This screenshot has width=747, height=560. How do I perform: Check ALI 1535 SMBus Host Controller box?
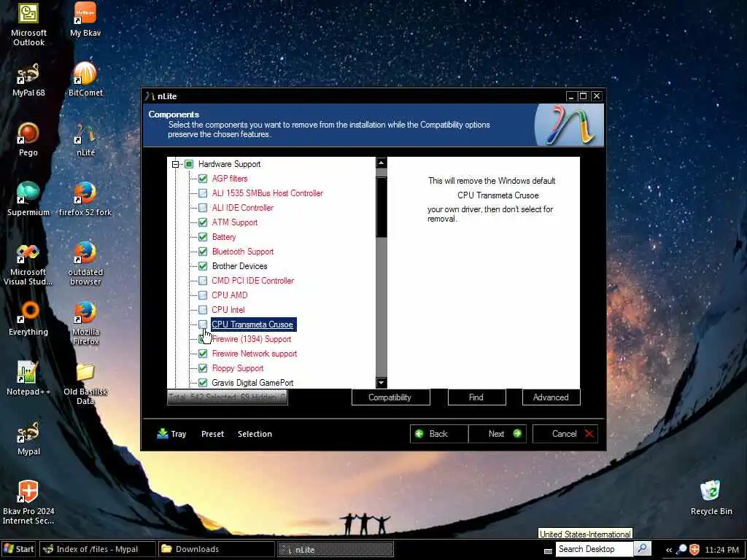203,193
